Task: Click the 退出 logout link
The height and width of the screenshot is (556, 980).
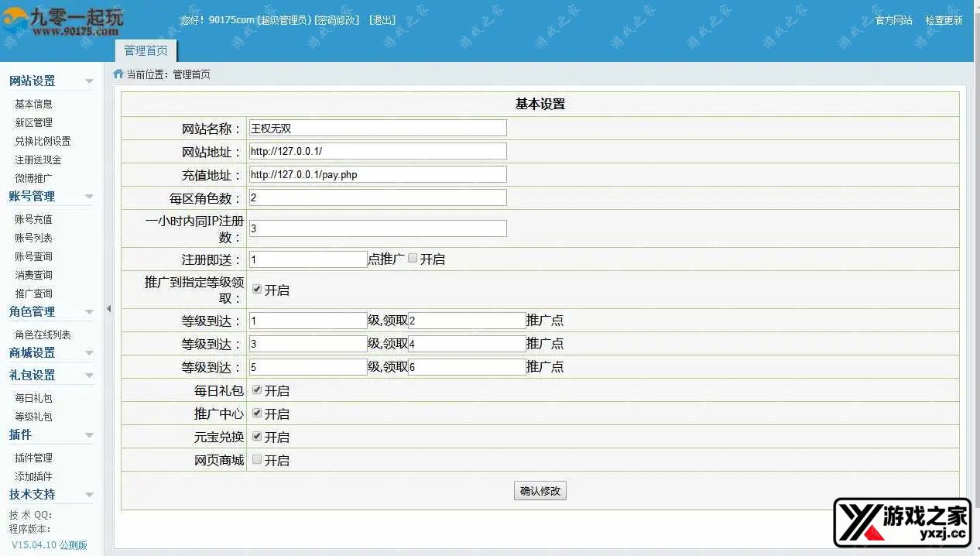Action: coord(382,20)
